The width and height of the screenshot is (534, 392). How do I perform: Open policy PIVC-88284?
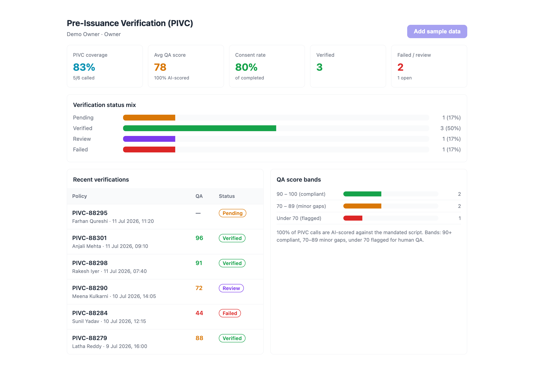165,317
